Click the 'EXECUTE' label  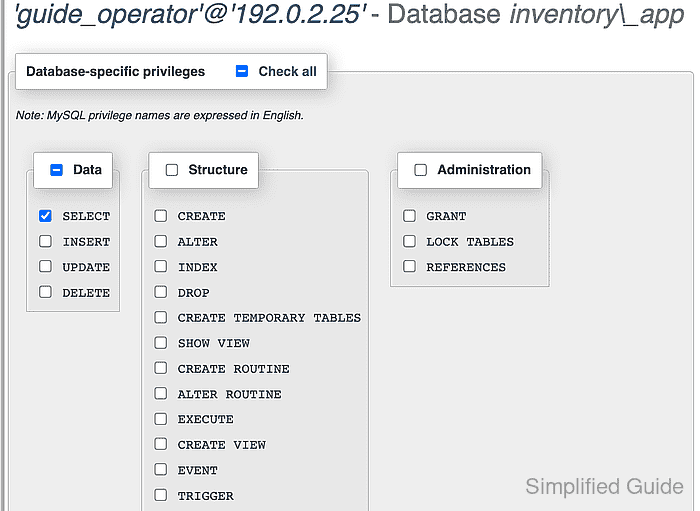[x=206, y=420]
